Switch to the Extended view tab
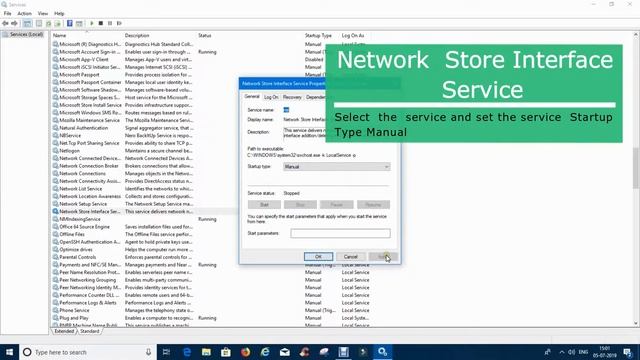The width and height of the screenshot is (640, 360). coord(64,331)
